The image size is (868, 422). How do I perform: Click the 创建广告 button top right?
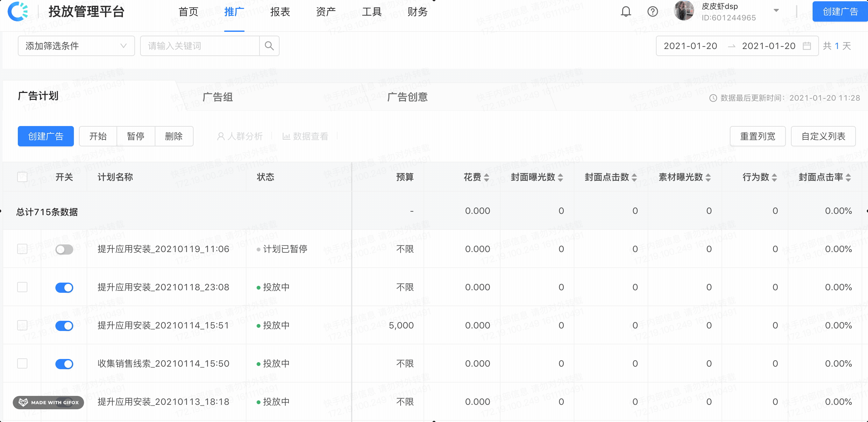(839, 11)
